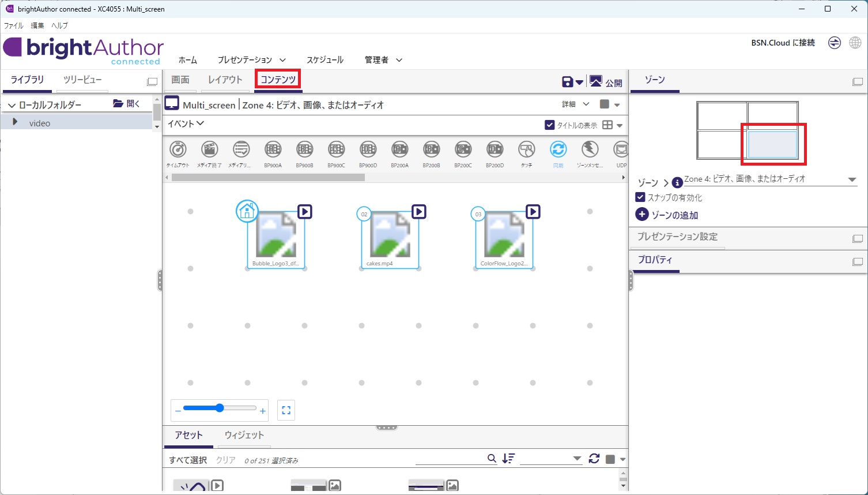Select the BP900C event icon

(337, 149)
